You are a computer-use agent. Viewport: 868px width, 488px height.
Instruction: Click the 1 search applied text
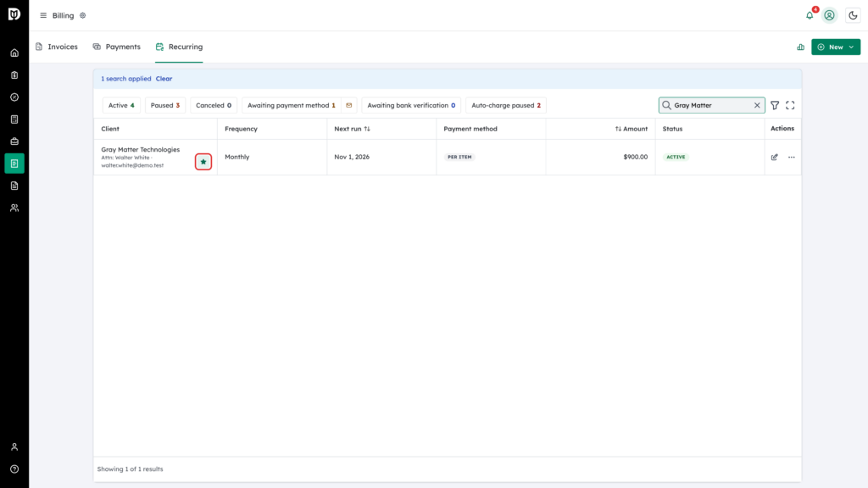[x=125, y=79]
